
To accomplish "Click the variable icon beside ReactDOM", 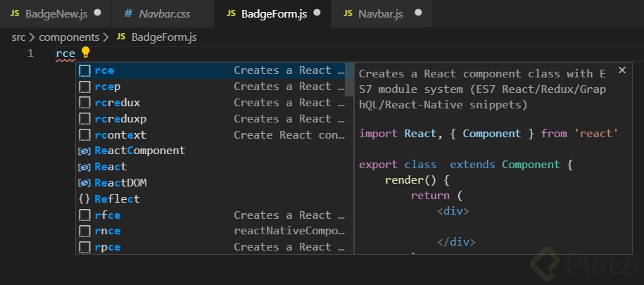I will click(x=84, y=183).
